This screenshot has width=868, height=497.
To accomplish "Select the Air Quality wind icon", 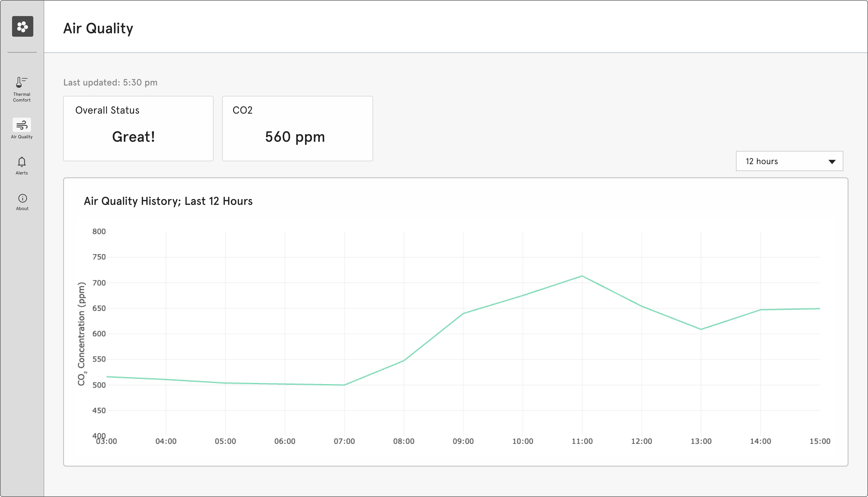I will 22,125.
